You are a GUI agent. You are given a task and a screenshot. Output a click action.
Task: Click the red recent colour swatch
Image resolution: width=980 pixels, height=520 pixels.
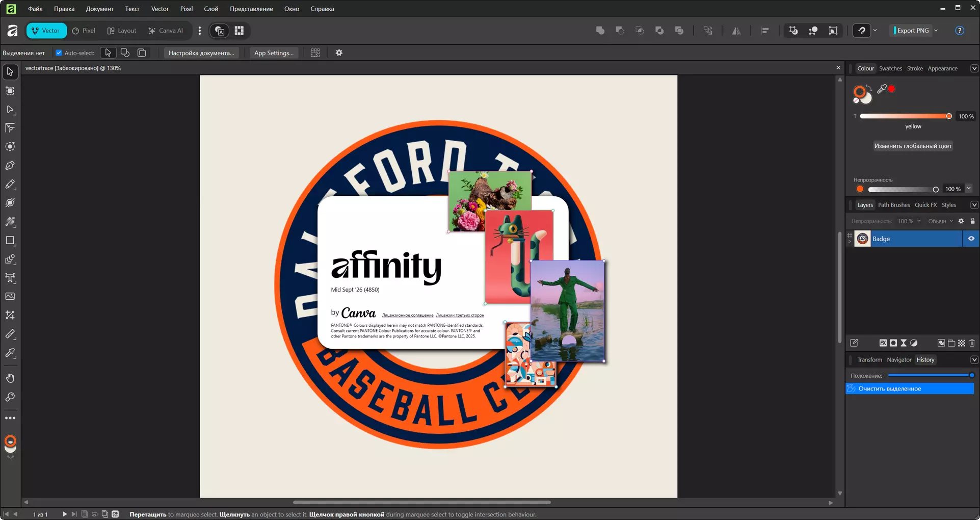(891, 89)
